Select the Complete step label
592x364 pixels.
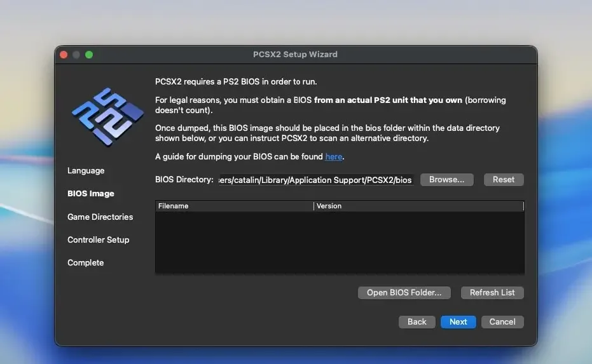85,262
